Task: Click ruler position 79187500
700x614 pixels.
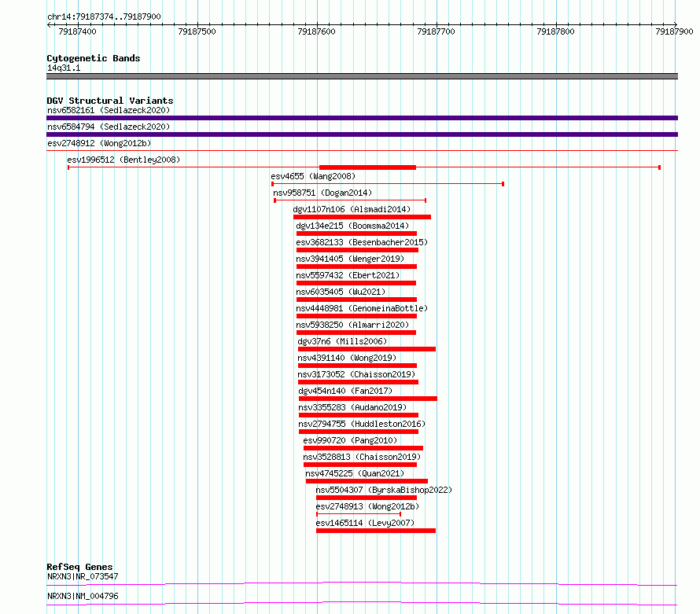Action: pyautogui.click(x=197, y=31)
